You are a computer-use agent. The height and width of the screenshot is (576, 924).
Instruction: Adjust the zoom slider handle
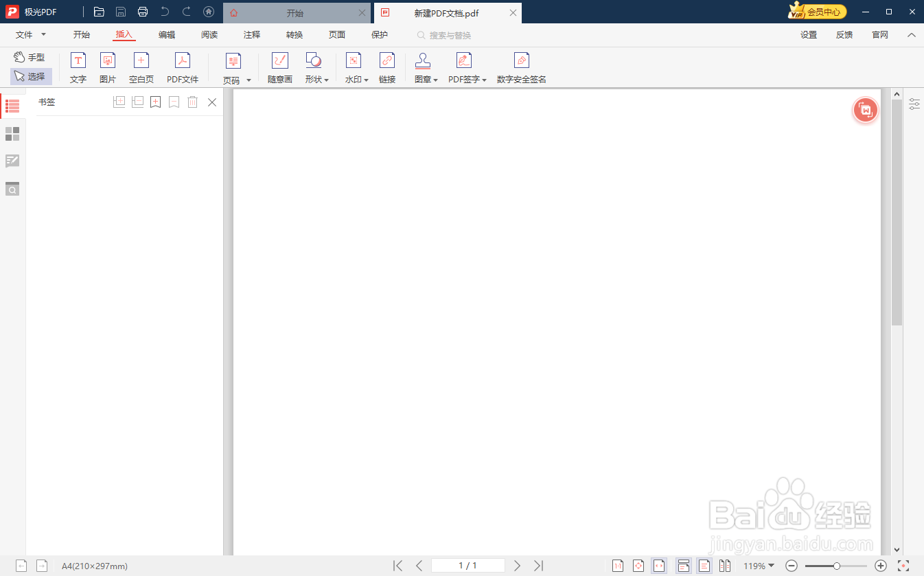(837, 566)
